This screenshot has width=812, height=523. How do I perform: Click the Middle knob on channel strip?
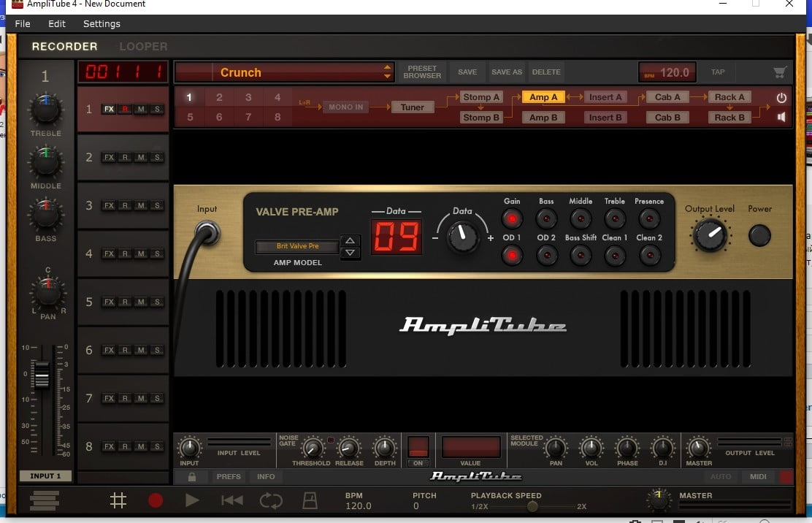click(x=45, y=161)
